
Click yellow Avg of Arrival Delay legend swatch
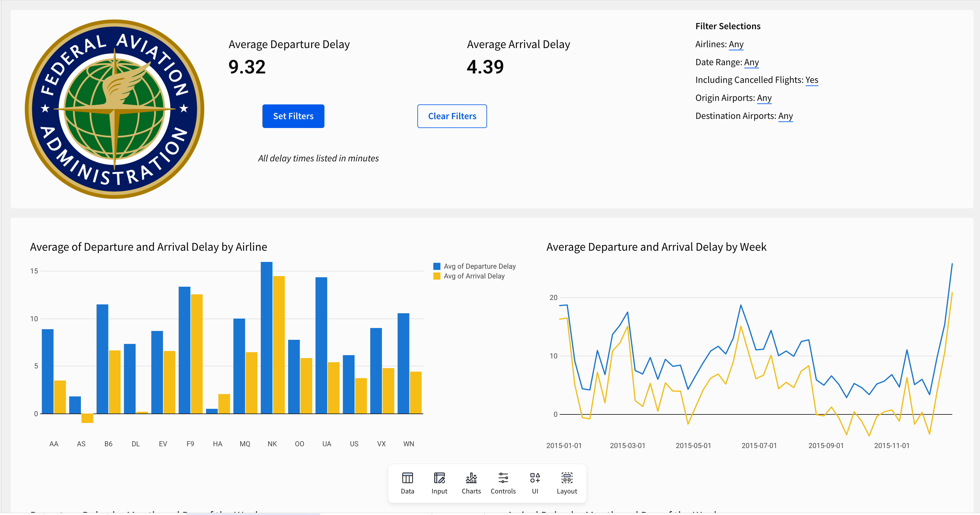[x=437, y=276]
